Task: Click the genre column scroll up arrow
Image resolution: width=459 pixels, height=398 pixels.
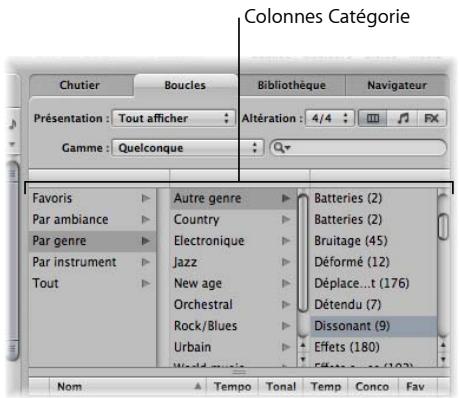Action: [303, 345]
